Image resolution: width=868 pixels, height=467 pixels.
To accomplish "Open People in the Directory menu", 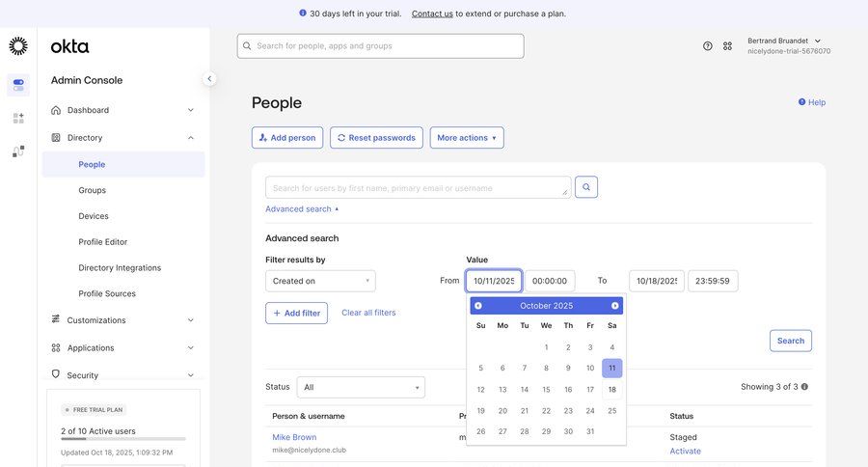I will pos(123,165).
